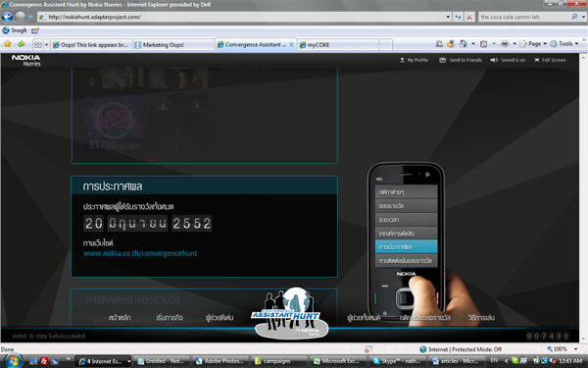Select the highlighted blue phone menu item
This screenshot has width=588, height=368.
(406, 246)
